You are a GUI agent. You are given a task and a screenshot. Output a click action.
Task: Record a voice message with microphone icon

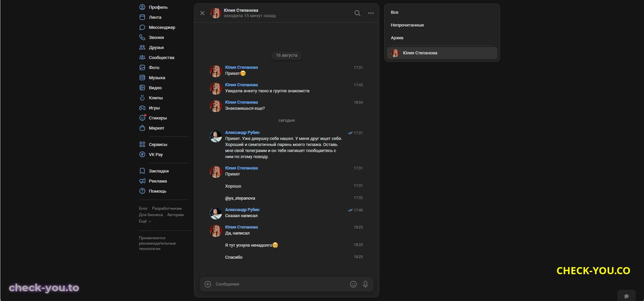[x=365, y=284]
